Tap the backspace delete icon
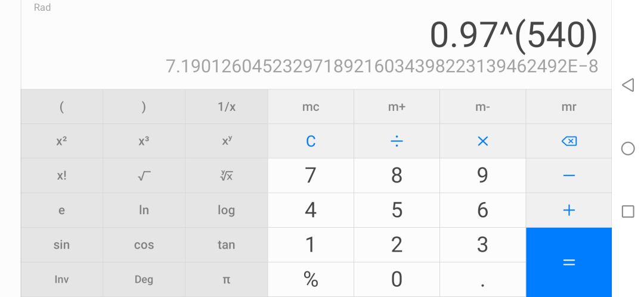 click(569, 141)
